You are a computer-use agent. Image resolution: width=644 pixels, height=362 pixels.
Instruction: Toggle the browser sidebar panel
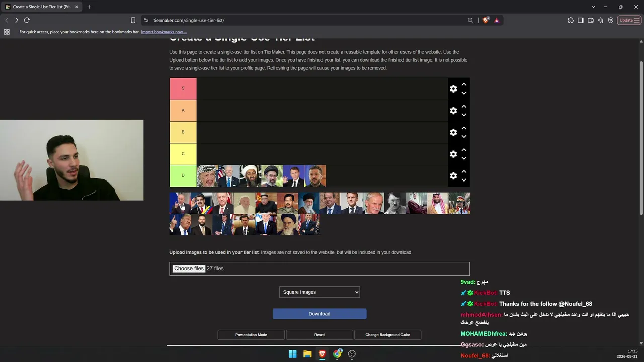(581, 20)
